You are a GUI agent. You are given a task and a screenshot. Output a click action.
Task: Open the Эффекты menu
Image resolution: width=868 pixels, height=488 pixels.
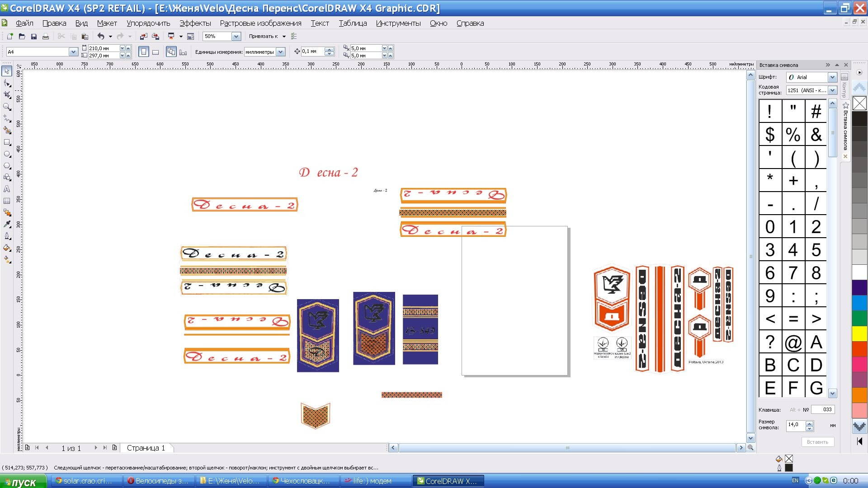(195, 23)
